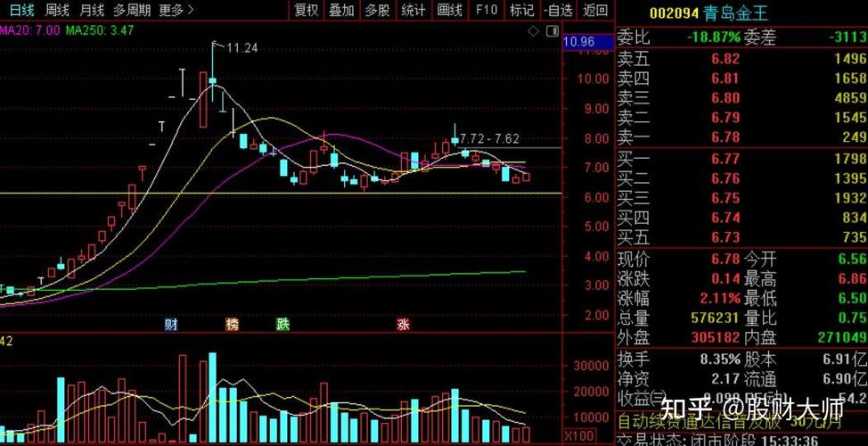The width and height of the screenshot is (868, 446).
Task: Click the blue 财 marker under the chart
Action: (171, 325)
